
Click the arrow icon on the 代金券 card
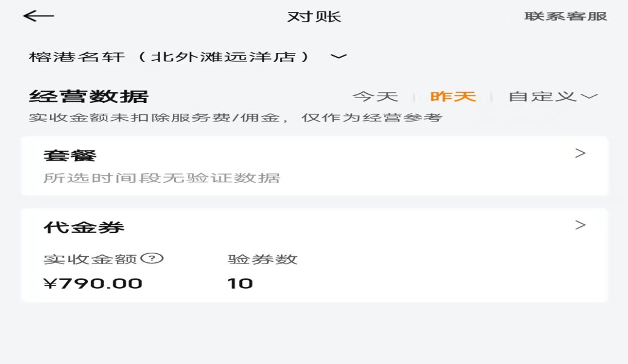click(580, 225)
